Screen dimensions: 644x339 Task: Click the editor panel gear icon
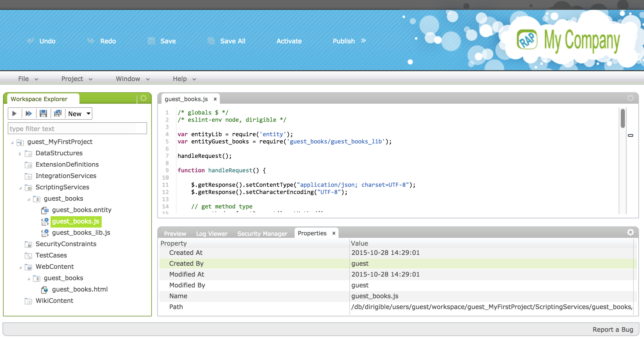click(630, 98)
